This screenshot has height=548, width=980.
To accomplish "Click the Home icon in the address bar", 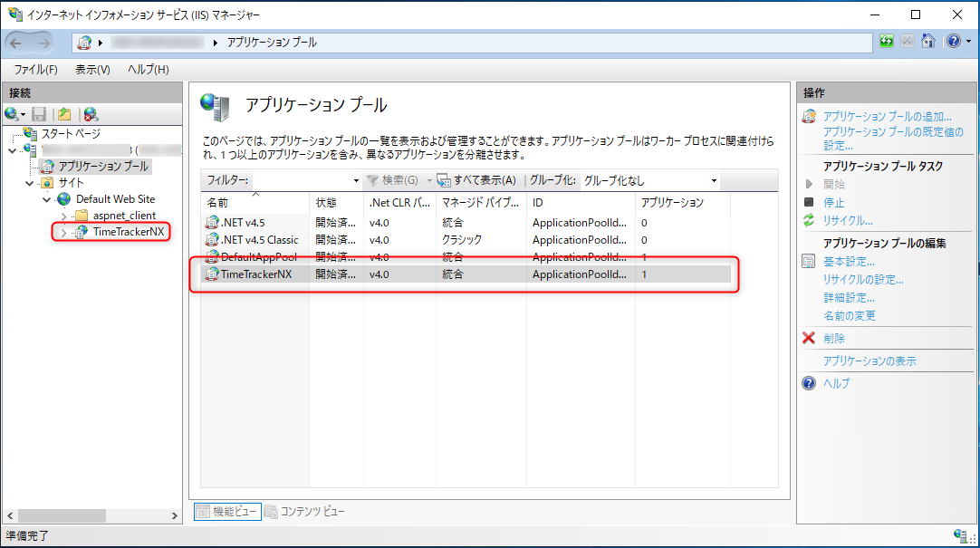I will pos(927,42).
